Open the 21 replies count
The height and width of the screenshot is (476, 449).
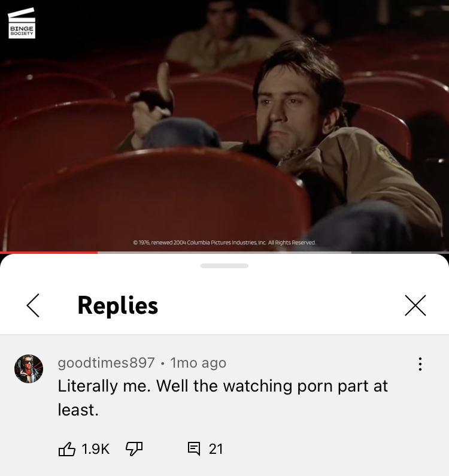[216, 449]
